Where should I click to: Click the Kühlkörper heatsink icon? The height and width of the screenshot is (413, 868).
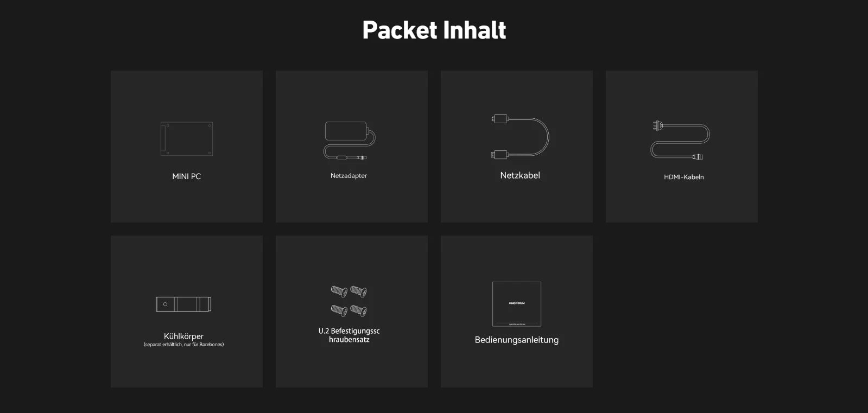click(184, 304)
